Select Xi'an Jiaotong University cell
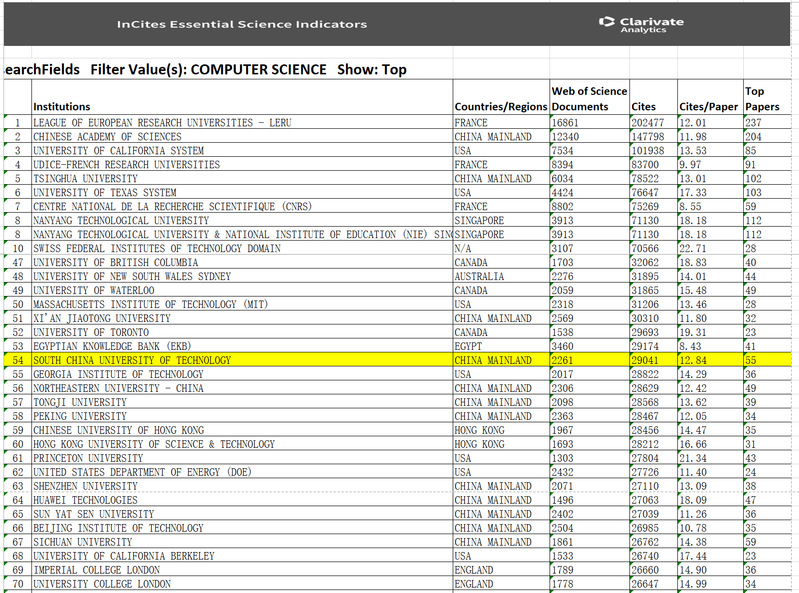This screenshot has width=799, height=593. point(242,318)
